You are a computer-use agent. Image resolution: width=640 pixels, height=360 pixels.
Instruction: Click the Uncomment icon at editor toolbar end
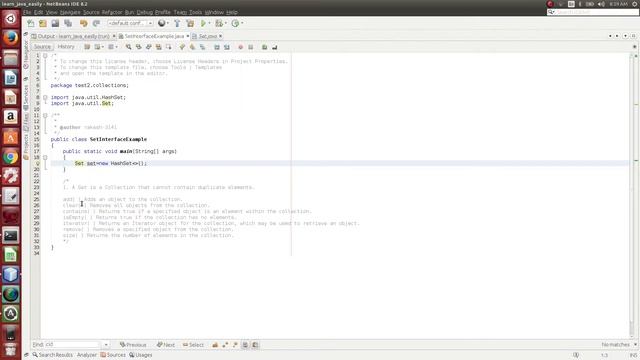[x=275, y=47]
